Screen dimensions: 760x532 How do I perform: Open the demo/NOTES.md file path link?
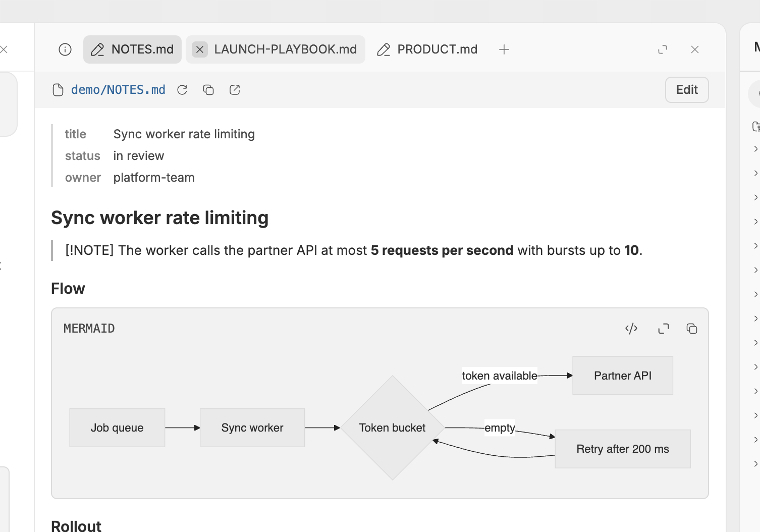(118, 90)
